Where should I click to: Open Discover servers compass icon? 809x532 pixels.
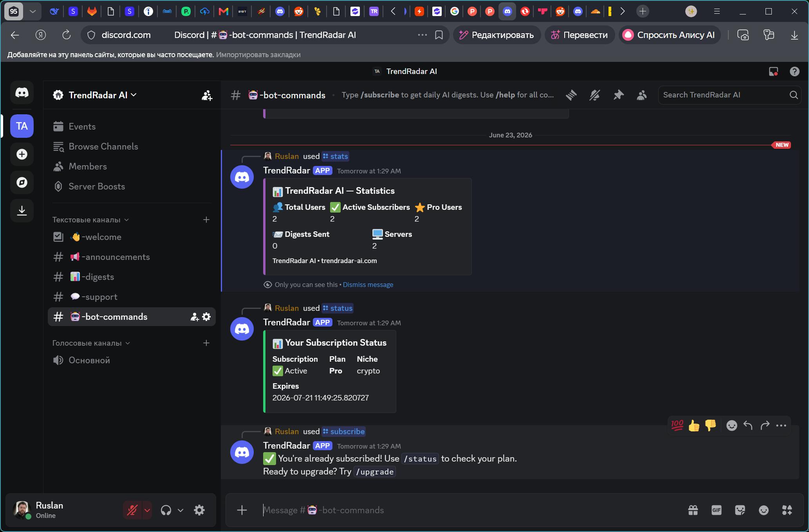tap(22, 182)
